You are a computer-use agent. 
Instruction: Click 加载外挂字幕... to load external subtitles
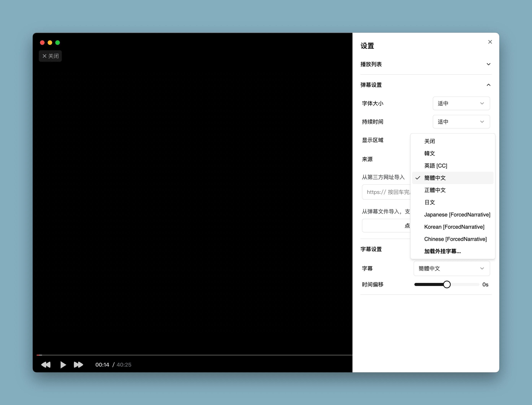click(x=442, y=251)
